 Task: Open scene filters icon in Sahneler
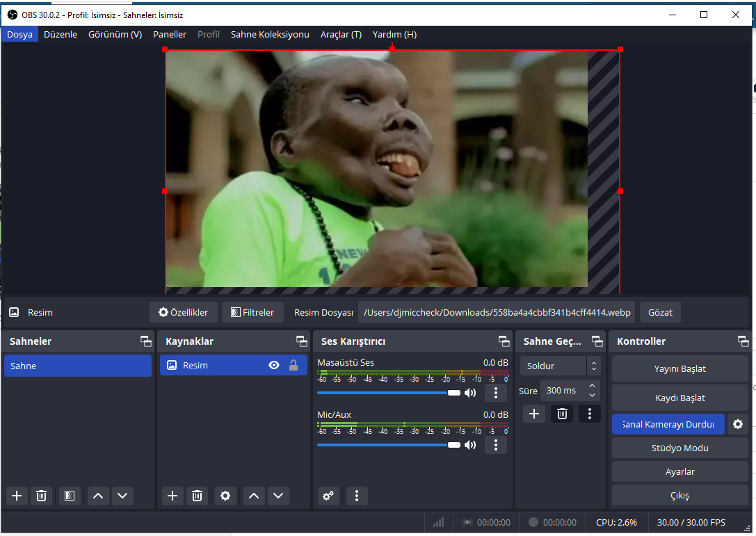tap(69, 496)
